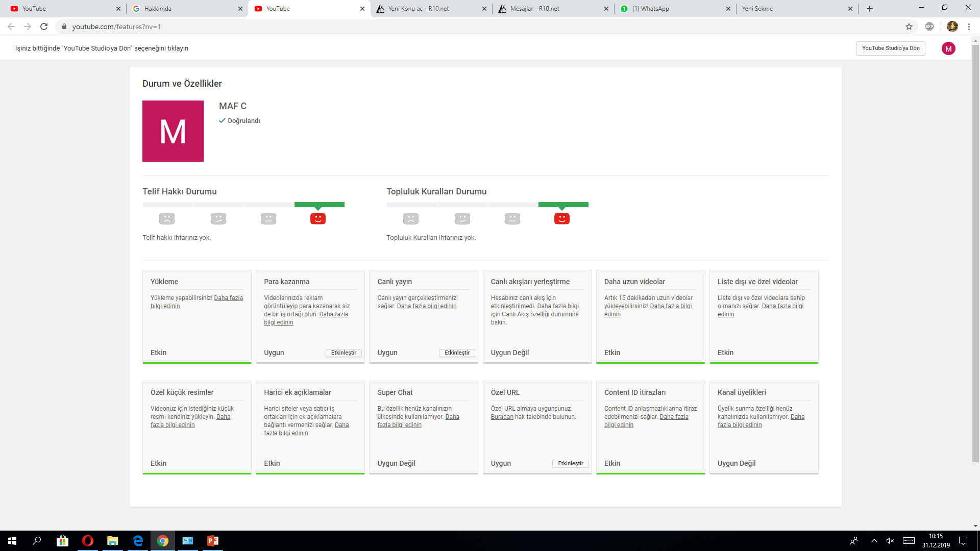Screen dimensions: 980x551
Task: Open a new browser tab
Action: [870, 9]
